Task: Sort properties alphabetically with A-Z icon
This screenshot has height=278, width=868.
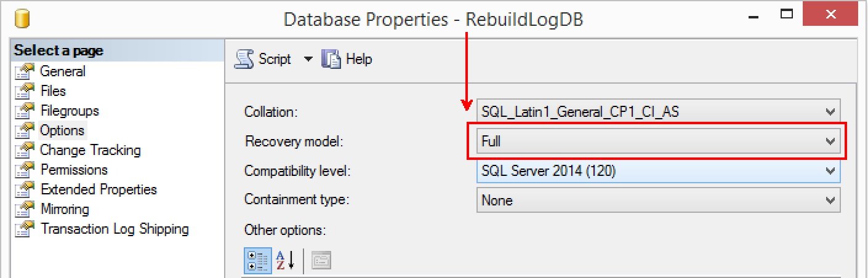Action: [x=284, y=261]
